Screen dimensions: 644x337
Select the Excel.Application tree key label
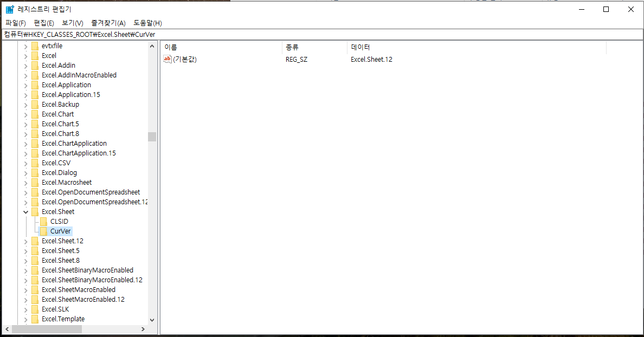66,85
